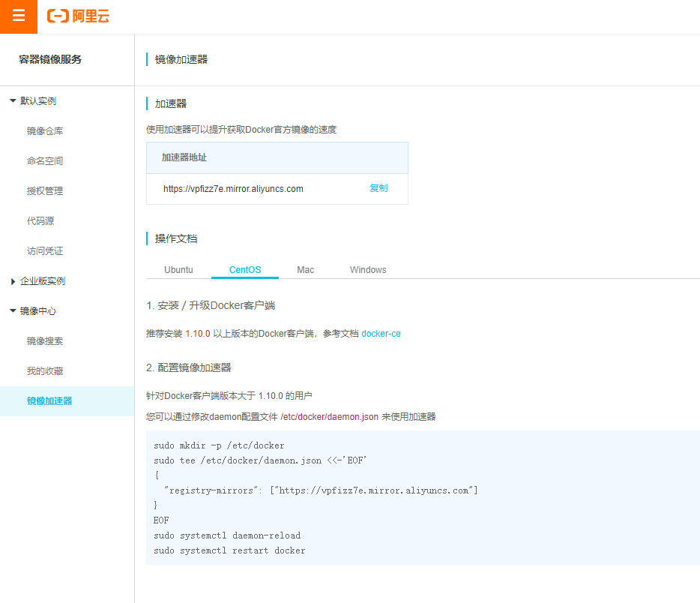Switch to the Ubuntu tab
Screen dimensions: 700x603
pos(178,270)
